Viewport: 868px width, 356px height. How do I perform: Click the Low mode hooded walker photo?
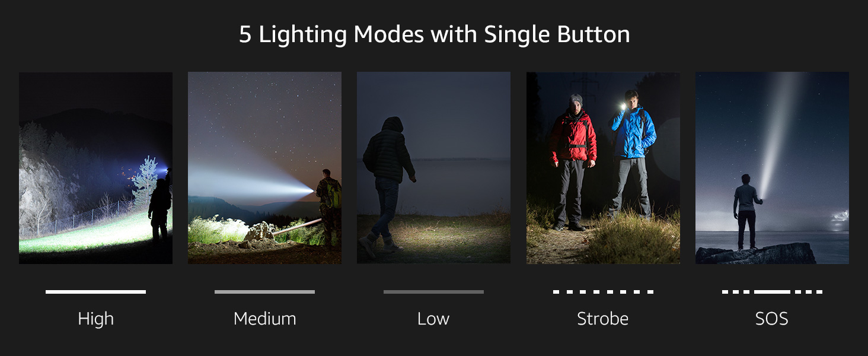(433, 168)
